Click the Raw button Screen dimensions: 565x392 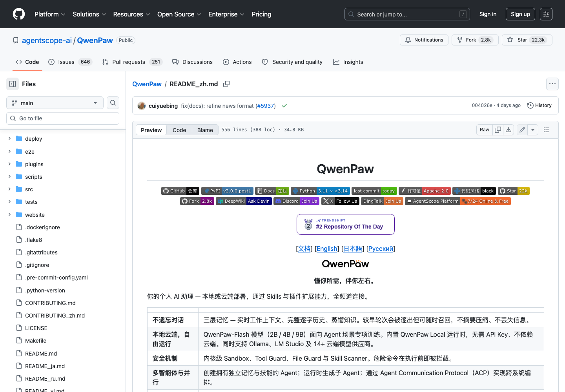pos(485,130)
